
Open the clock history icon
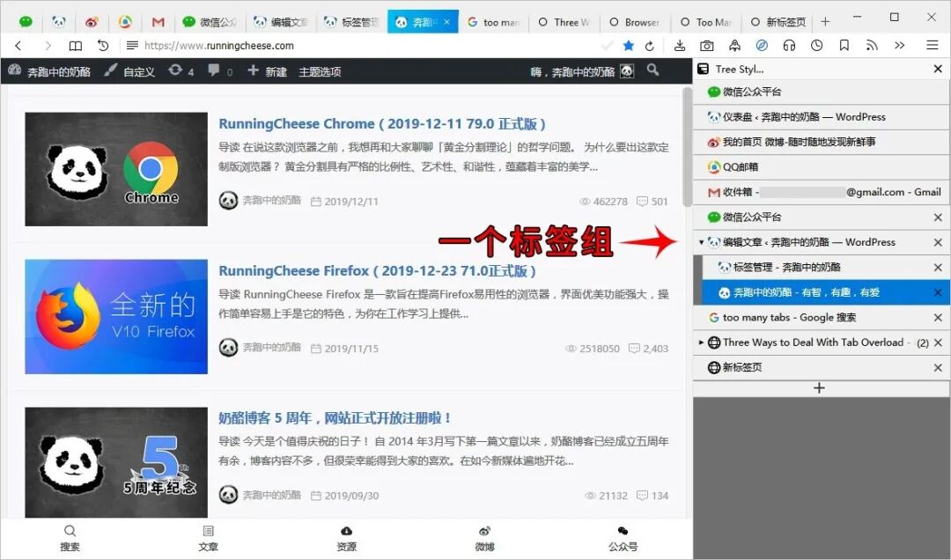(817, 46)
